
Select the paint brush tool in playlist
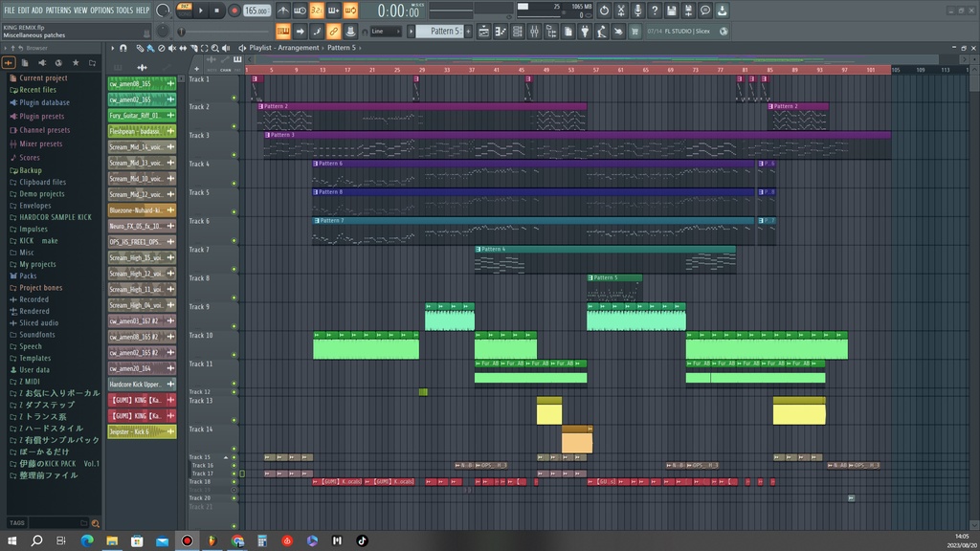150,48
